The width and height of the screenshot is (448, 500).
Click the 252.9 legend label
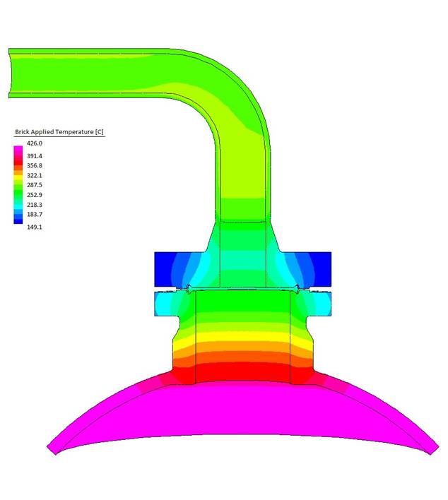tap(35, 195)
